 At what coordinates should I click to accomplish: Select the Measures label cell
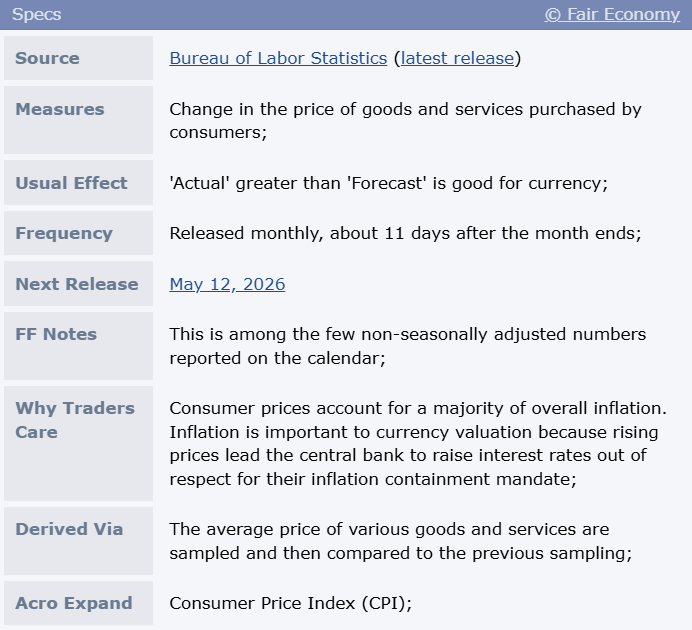(79, 120)
